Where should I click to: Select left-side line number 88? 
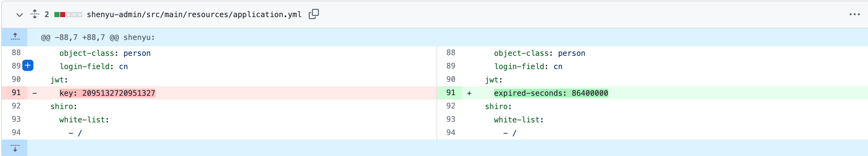coord(16,53)
